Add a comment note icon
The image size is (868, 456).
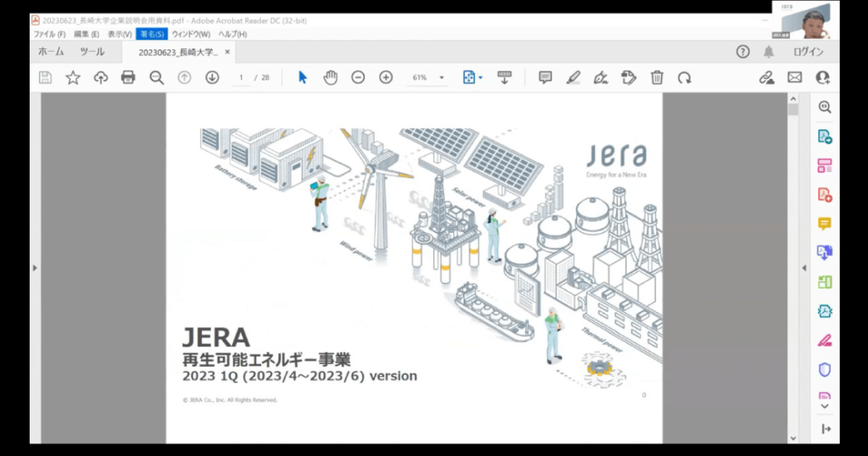[545, 77]
